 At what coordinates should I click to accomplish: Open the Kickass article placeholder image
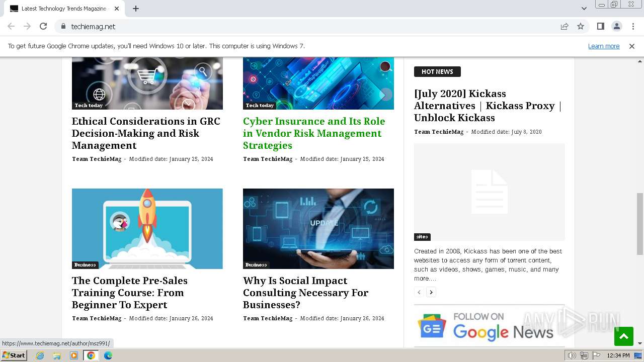490,192
